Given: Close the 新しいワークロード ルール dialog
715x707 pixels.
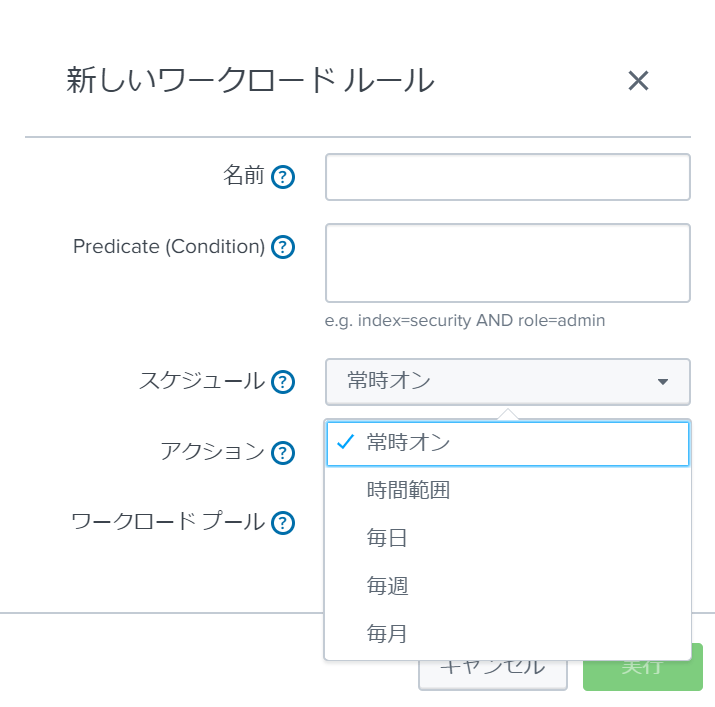Looking at the screenshot, I should [x=638, y=81].
